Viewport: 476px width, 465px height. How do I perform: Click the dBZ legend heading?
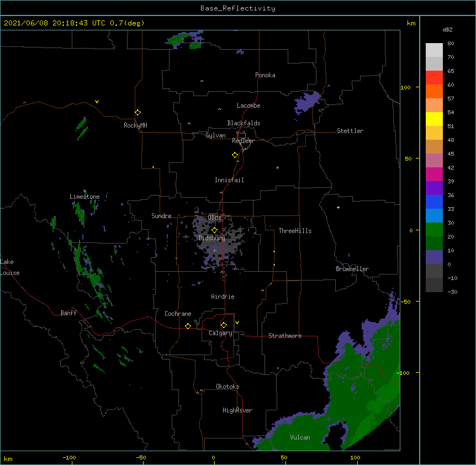pos(447,29)
